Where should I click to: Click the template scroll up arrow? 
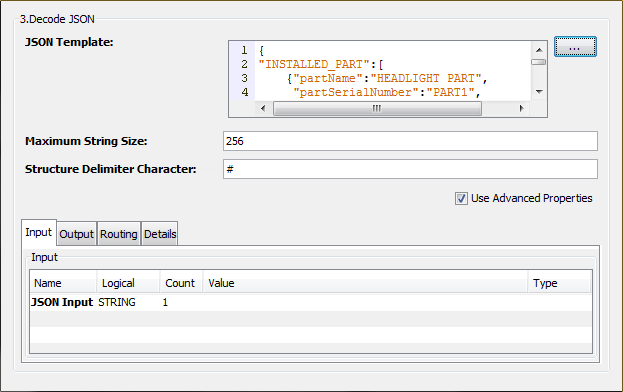[x=539, y=50]
